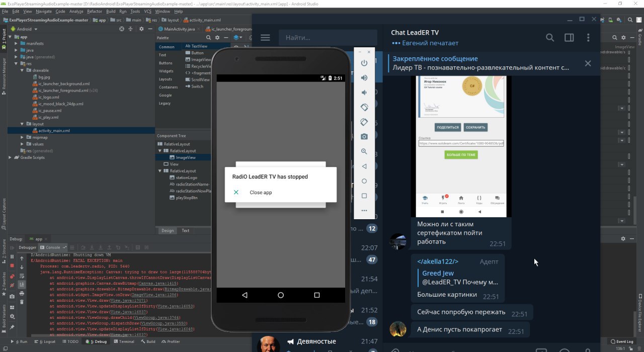
Task: Clear the console with the trash icon
Action: [22, 302]
